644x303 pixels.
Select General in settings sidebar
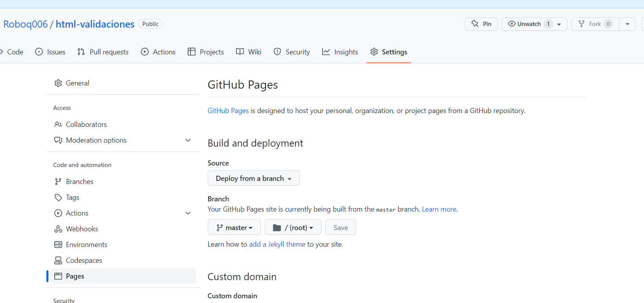tap(123, 83)
